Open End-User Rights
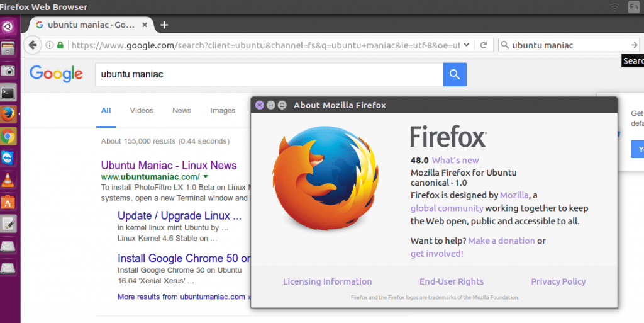Viewport: 644px width, 323px height. (452, 281)
